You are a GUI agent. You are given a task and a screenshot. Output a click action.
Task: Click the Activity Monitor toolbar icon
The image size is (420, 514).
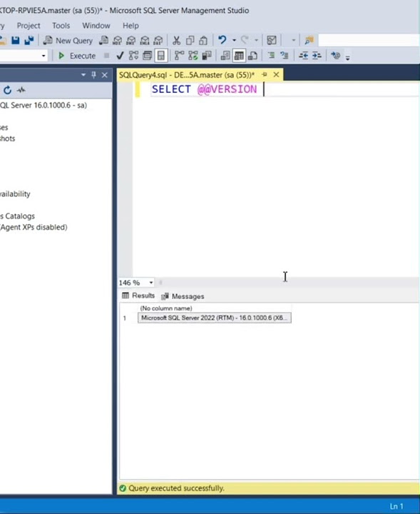click(x=272, y=40)
